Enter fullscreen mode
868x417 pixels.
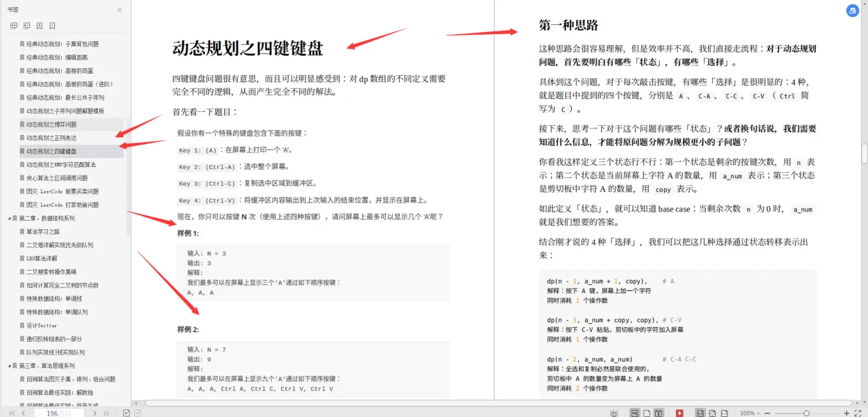click(858, 412)
